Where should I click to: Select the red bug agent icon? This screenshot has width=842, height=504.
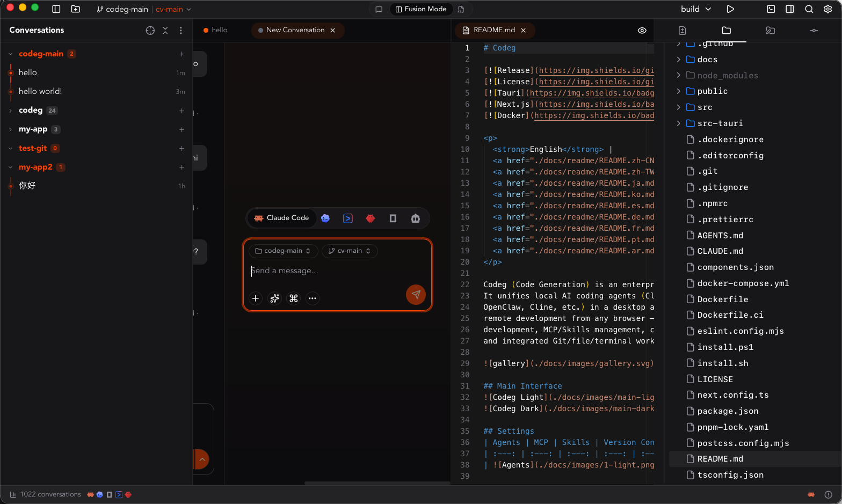click(371, 218)
